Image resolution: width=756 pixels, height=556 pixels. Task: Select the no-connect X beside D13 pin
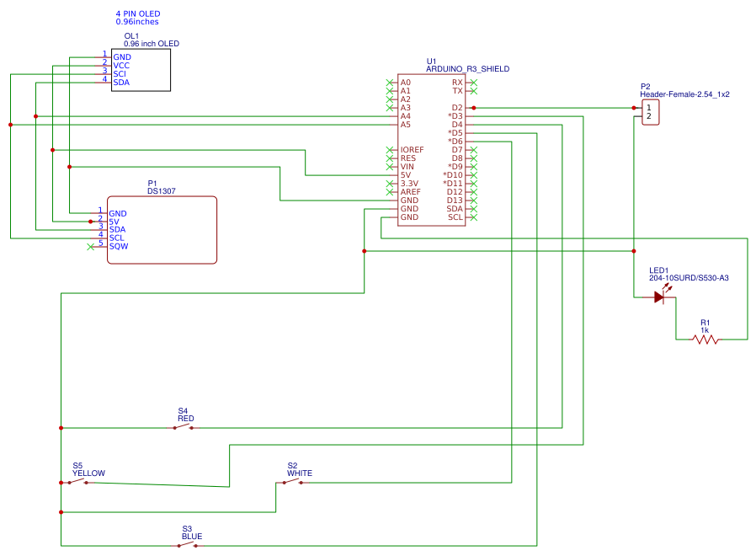coord(474,200)
